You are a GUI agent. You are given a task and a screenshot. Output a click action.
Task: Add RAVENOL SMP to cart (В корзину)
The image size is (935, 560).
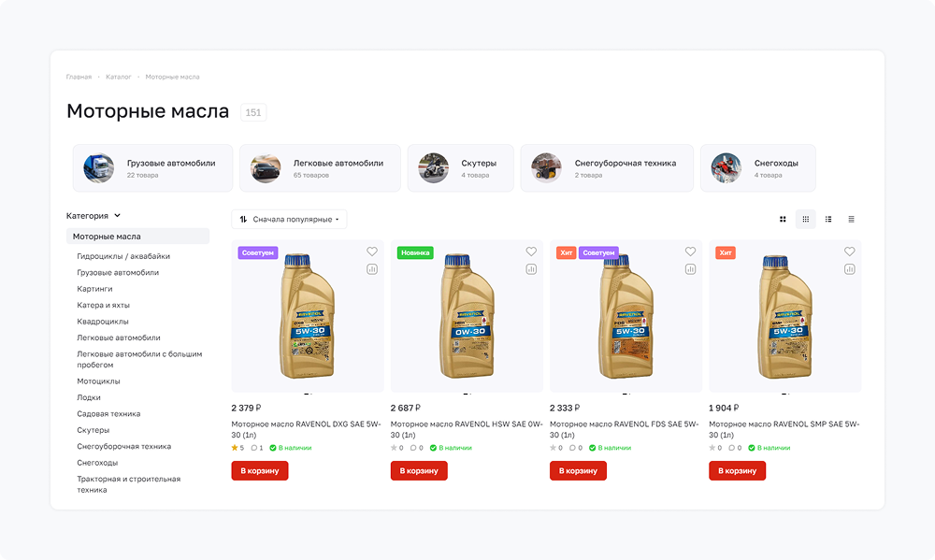point(738,470)
